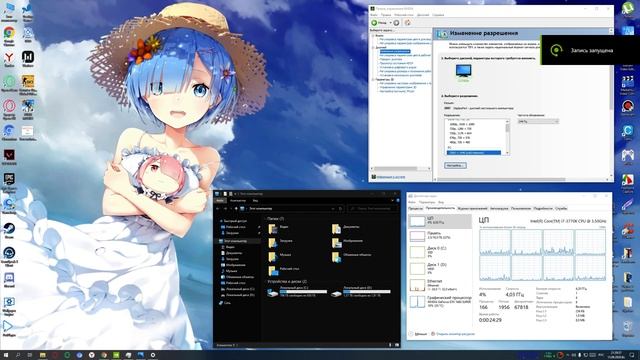Image resolution: width=640 pixels, height=360 pixels.
Task: Select 1080p resolution entry in NVIDIA list
Action: (x=462, y=124)
